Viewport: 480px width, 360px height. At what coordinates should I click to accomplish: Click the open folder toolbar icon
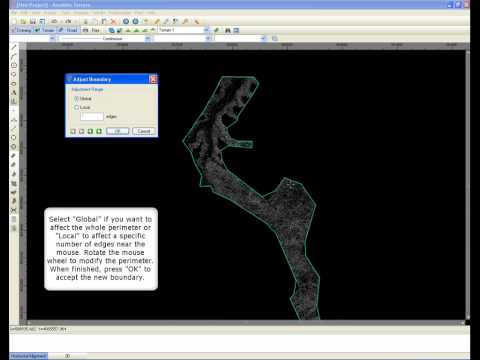click(x=23, y=22)
